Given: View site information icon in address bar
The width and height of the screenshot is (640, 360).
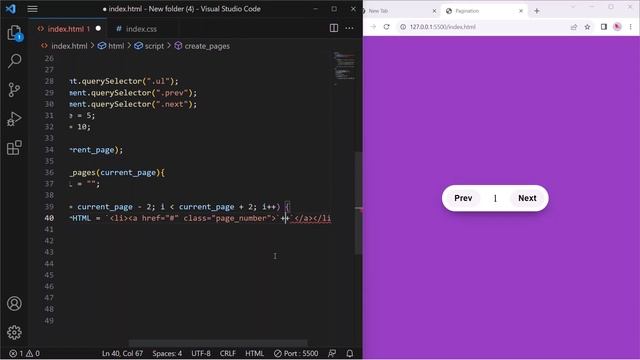Looking at the screenshot, I should coord(403,27).
